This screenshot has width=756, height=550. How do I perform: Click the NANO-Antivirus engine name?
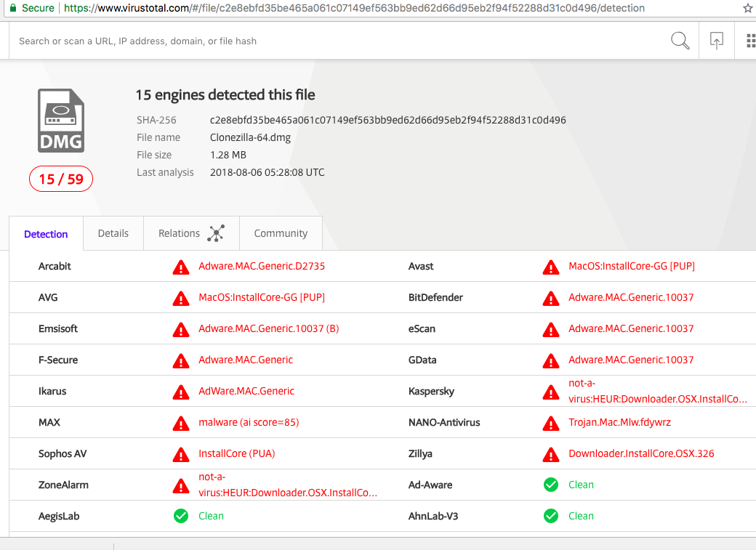click(444, 422)
